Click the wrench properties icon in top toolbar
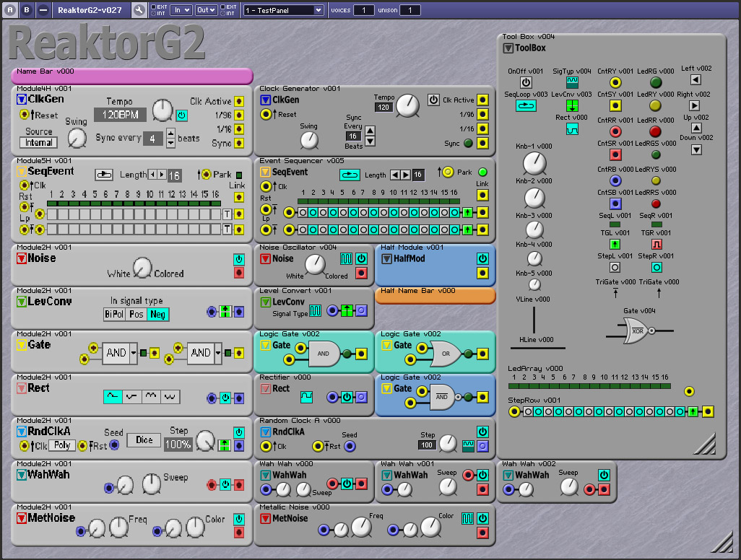Screen dimensions: 741x560 139,10
